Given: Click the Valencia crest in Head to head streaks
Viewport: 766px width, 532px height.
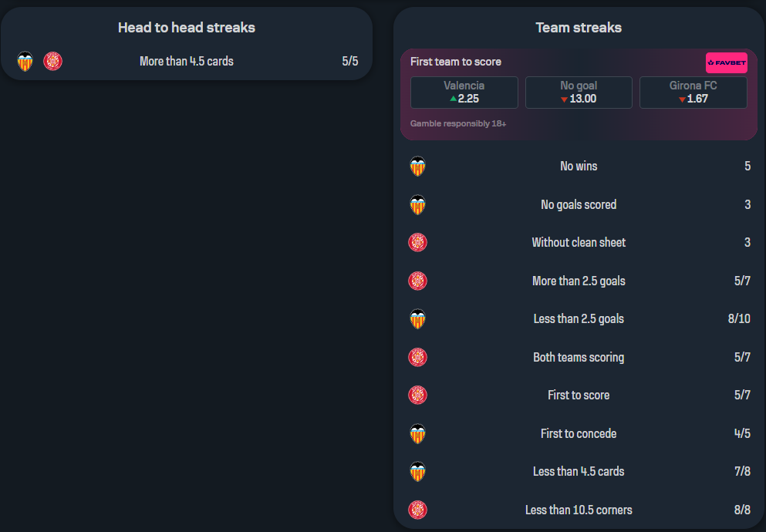Looking at the screenshot, I should click(x=25, y=62).
